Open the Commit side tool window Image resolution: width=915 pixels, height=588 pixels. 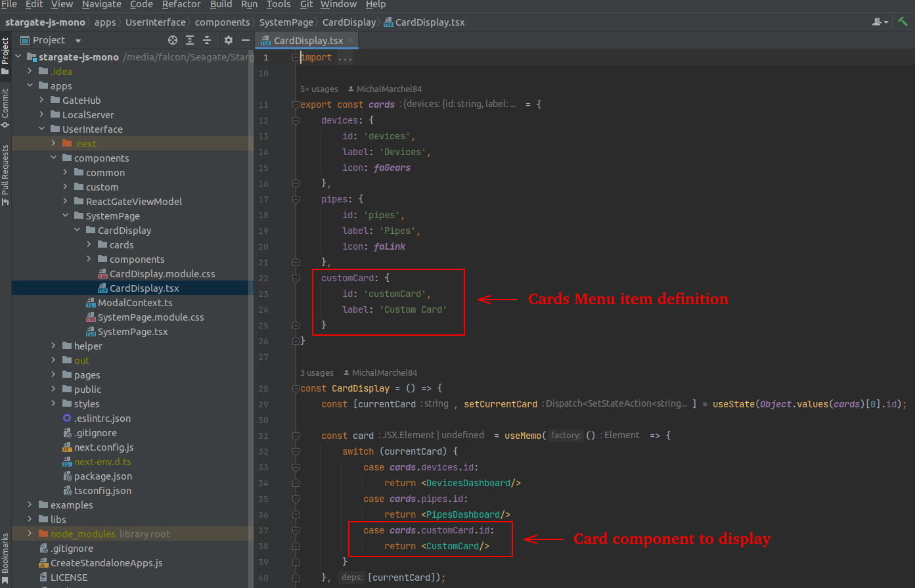coord(5,108)
